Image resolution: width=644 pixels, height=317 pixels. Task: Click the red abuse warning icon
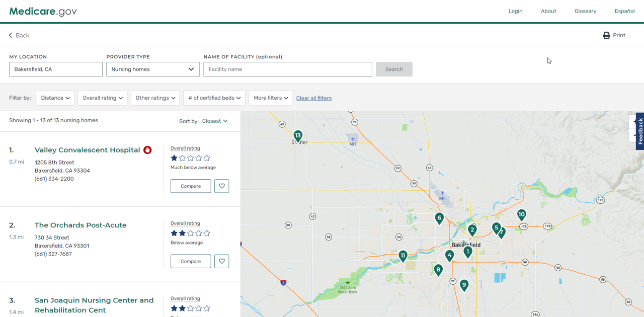point(147,150)
